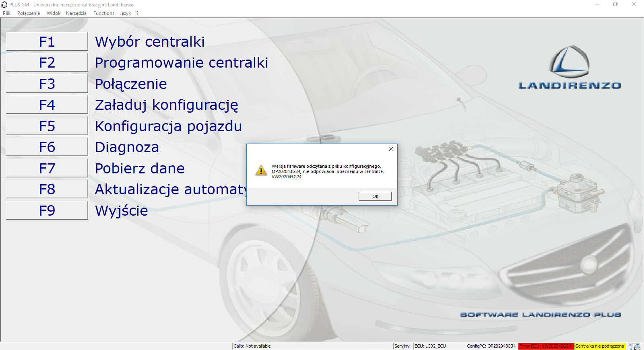
Task: Open the Functions menu
Action: 104,13
